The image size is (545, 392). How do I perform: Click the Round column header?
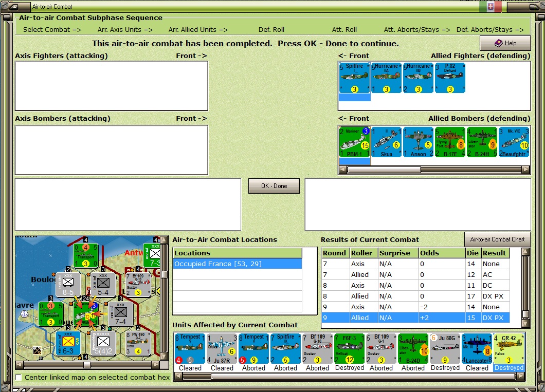click(335, 253)
